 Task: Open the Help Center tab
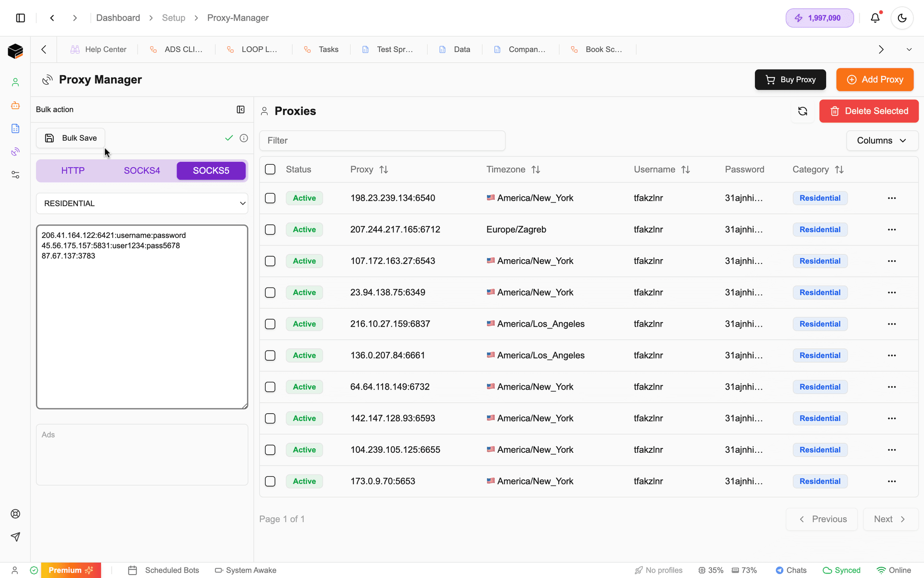(x=98, y=49)
